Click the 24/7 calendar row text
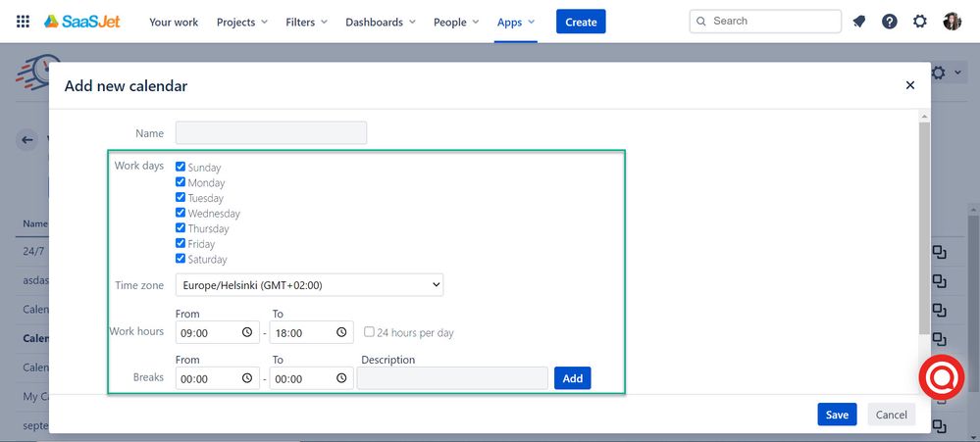This screenshot has width=980, height=442. coord(33,251)
